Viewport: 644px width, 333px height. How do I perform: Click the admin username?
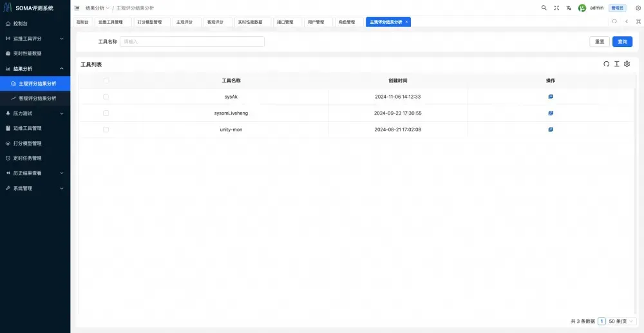point(597,8)
